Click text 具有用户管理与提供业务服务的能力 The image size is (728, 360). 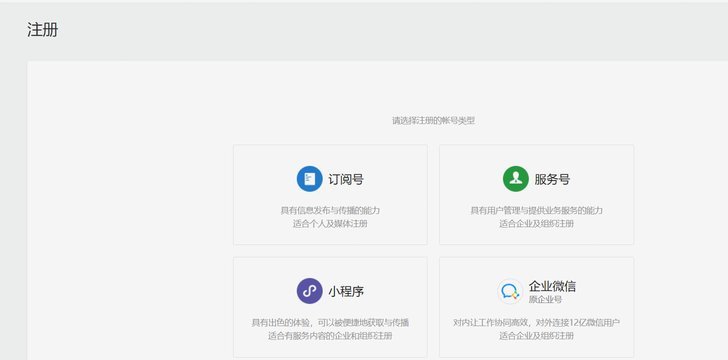tap(537, 210)
